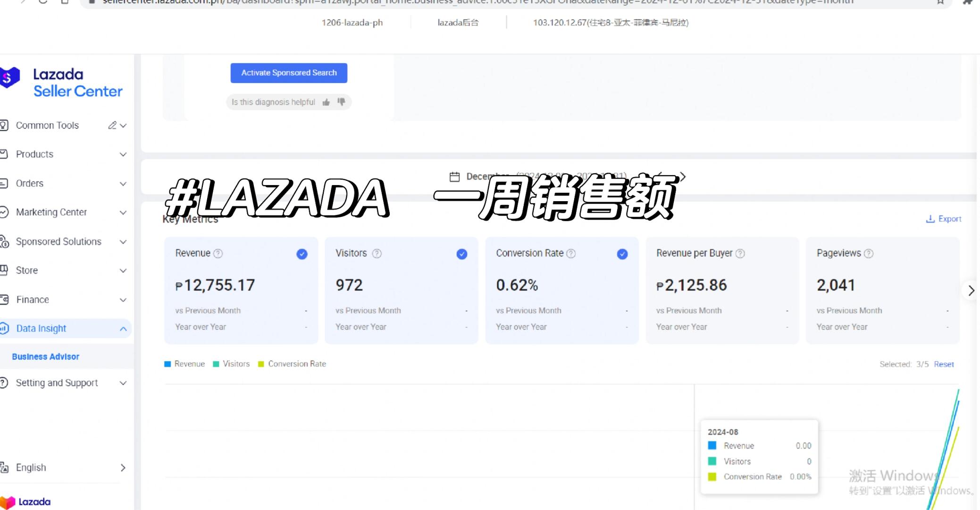The image size is (980, 510).
Task: Deselect the Conversion Rate metric checkbox
Action: coord(622,254)
